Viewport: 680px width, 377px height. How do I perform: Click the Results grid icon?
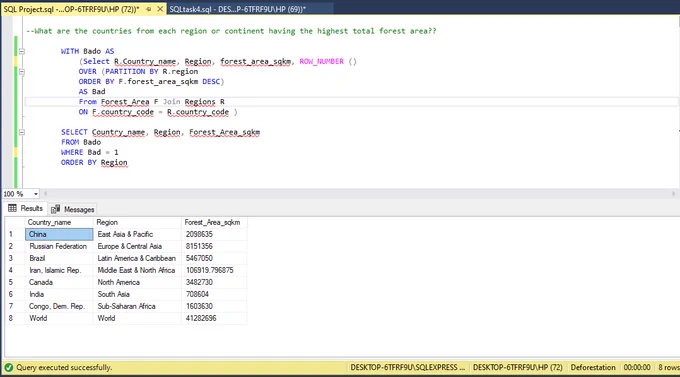12,209
